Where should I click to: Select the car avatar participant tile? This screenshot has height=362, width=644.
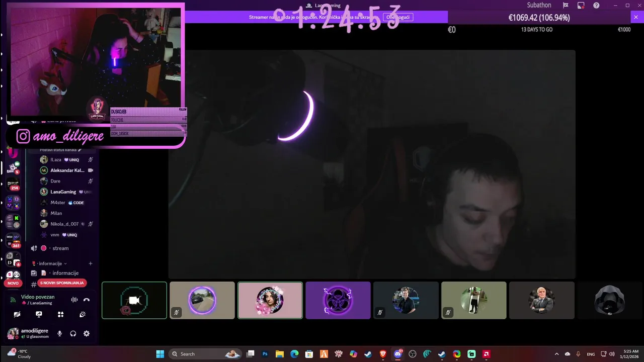(202, 300)
